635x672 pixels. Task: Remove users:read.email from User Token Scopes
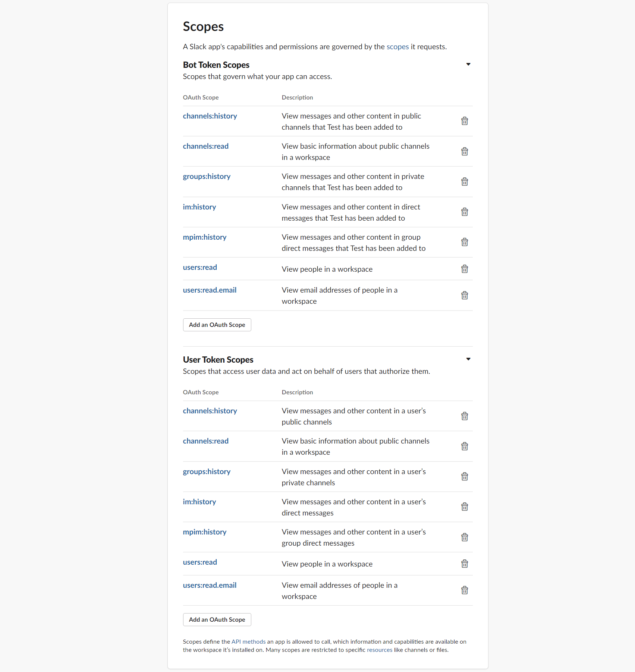point(465,590)
